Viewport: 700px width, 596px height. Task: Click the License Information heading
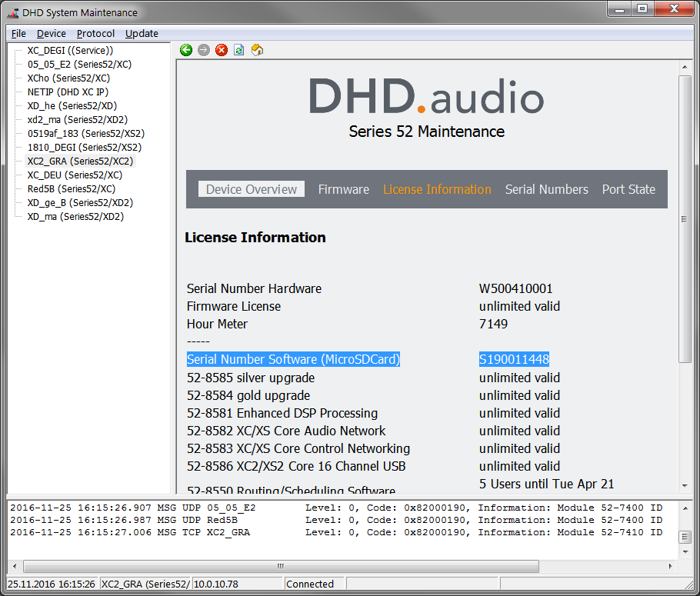coord(255,238)
